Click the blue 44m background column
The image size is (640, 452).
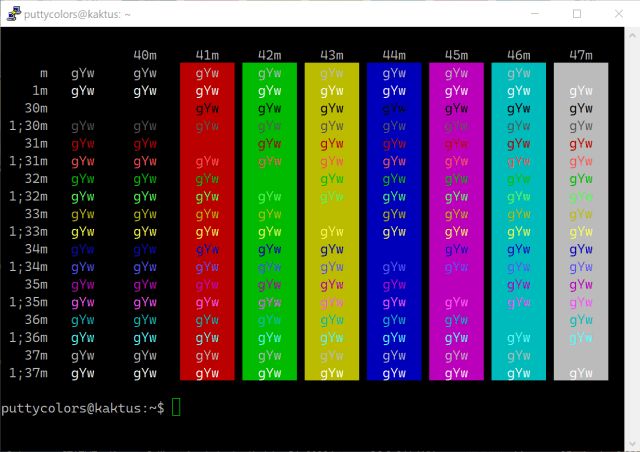pyautogui.click(x=394, y=220)
